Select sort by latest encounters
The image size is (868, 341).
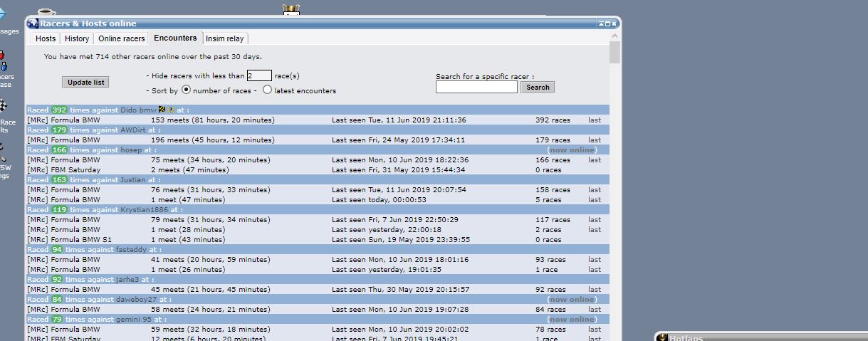(x=267, y=90)
